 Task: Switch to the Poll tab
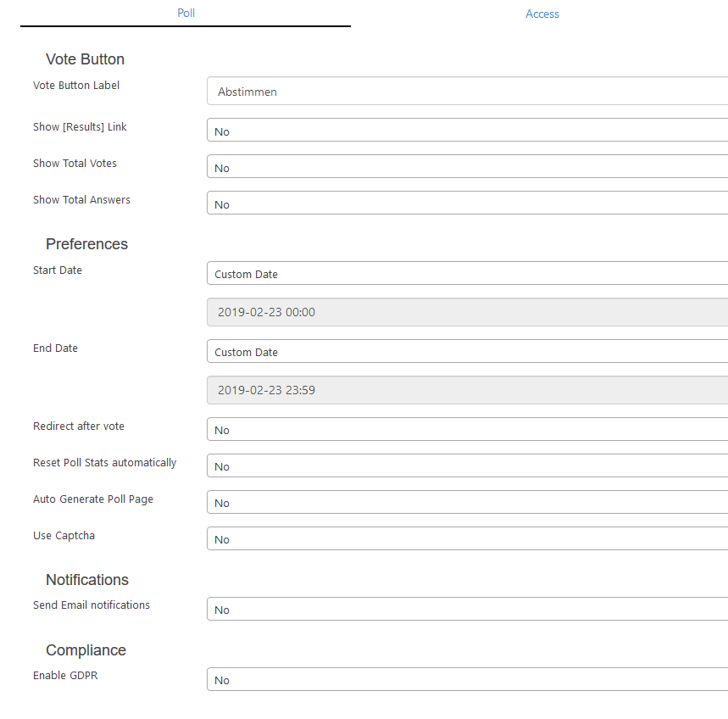[x=186, y=13]
